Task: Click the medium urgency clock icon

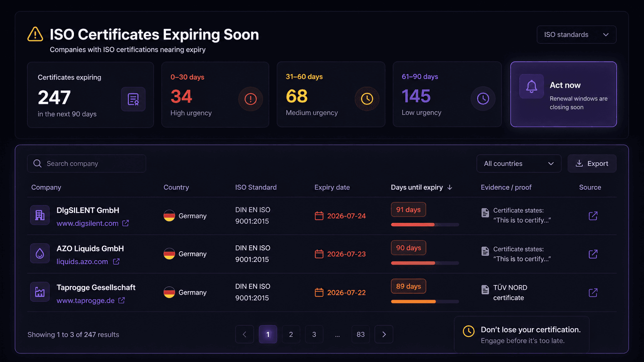Action: 367,99
